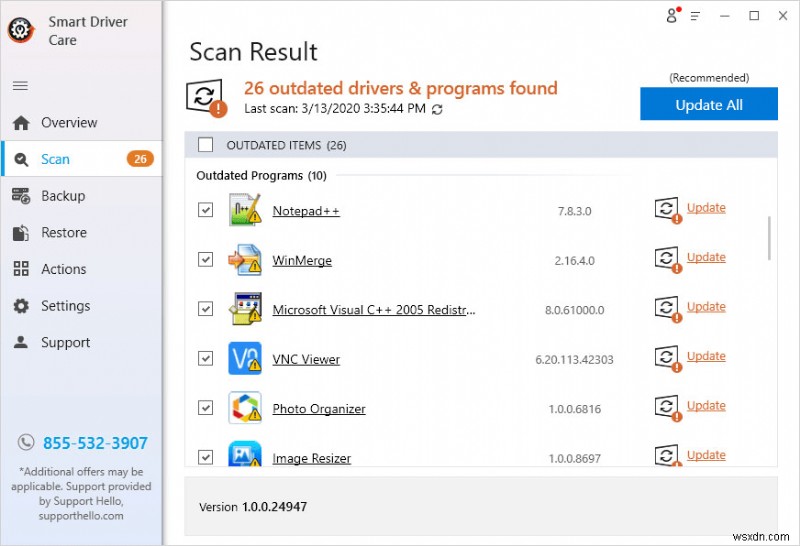Click the Backup icon in sidebar
Image resolution: width=800 pixels, height=546 pixels.
21,196
